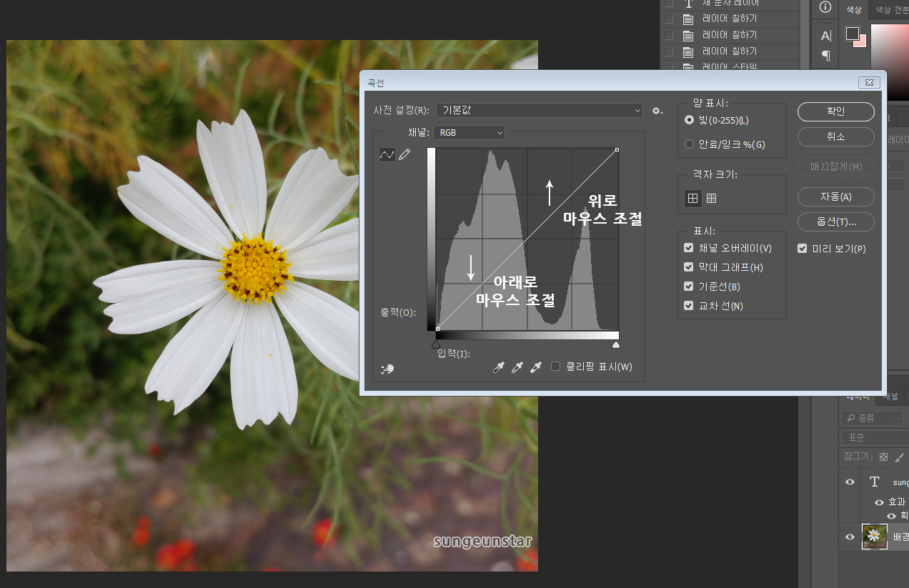
Task: Open the Character panel icon
Action: click(825, 36)
